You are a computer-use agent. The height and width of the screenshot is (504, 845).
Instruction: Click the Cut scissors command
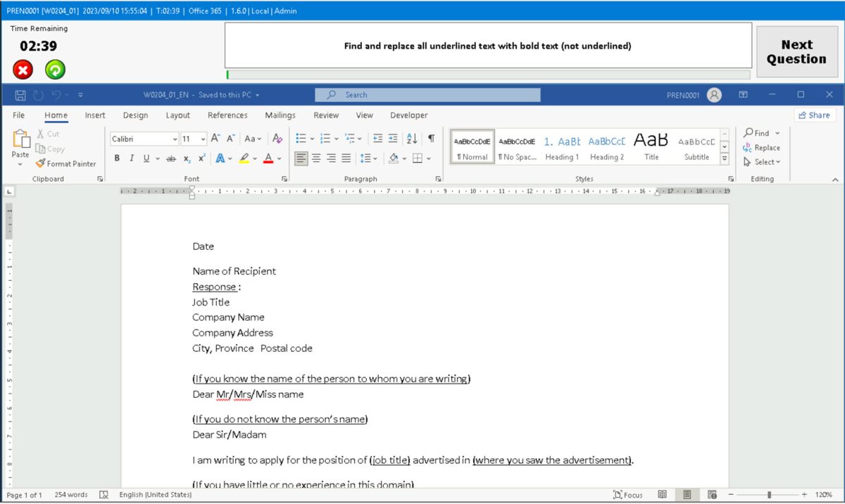(47, 134)
